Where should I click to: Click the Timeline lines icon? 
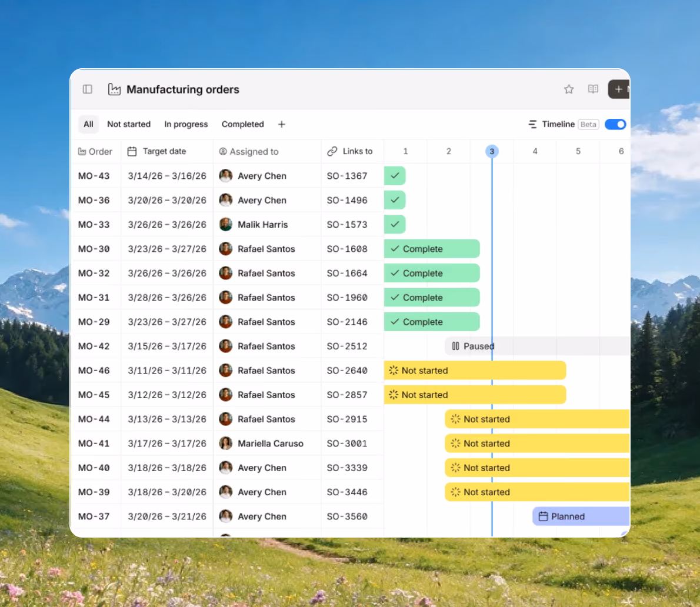[x=532, y=124]
